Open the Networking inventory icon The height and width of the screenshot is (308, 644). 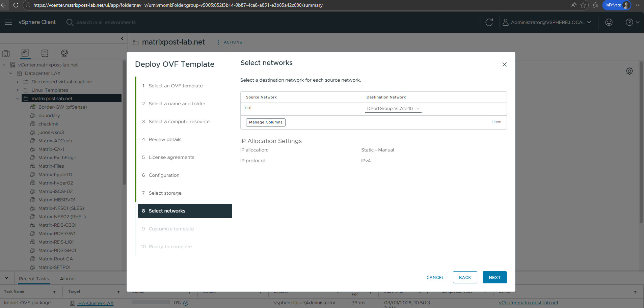(x=64, y=53)
